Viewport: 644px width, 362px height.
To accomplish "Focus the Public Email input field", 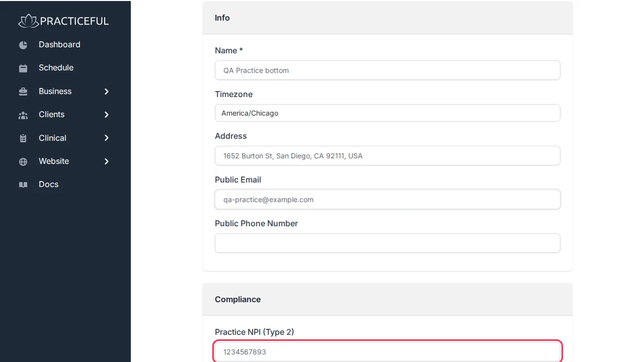I will 387,200.
